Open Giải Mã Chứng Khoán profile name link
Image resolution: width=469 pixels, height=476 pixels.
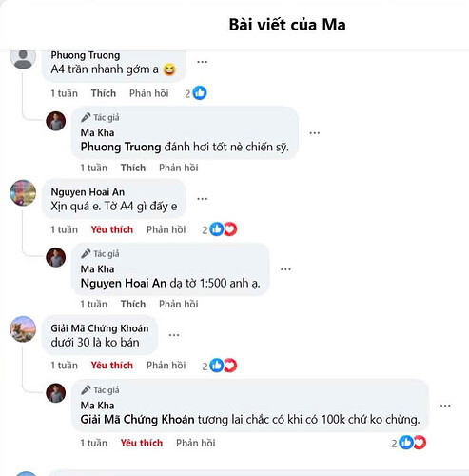coord(100,328)
